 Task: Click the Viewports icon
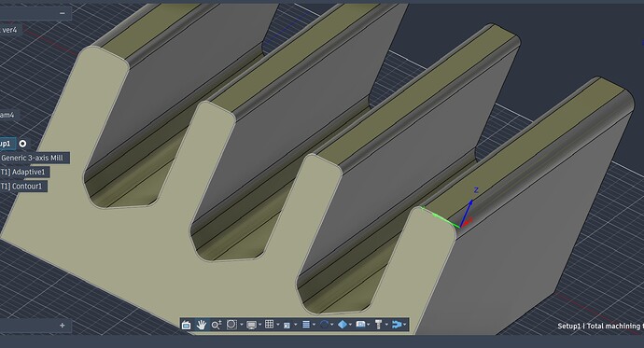coord(287,325)
